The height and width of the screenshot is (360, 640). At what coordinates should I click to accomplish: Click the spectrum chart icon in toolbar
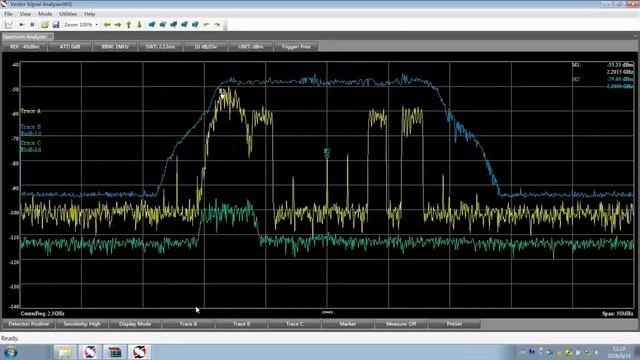9,25
